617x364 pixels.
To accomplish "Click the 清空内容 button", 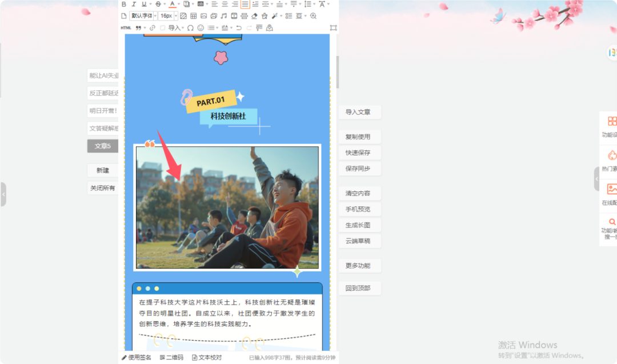I will [x=360, y=193].
